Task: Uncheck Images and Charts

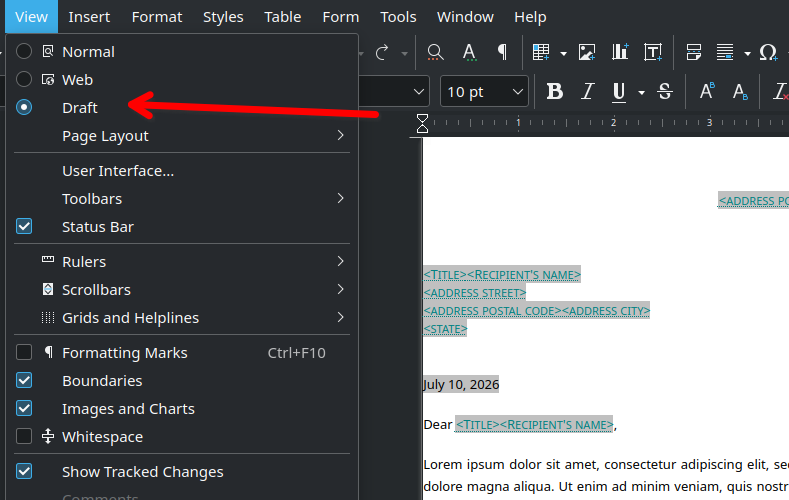Action: coord(24,408)
